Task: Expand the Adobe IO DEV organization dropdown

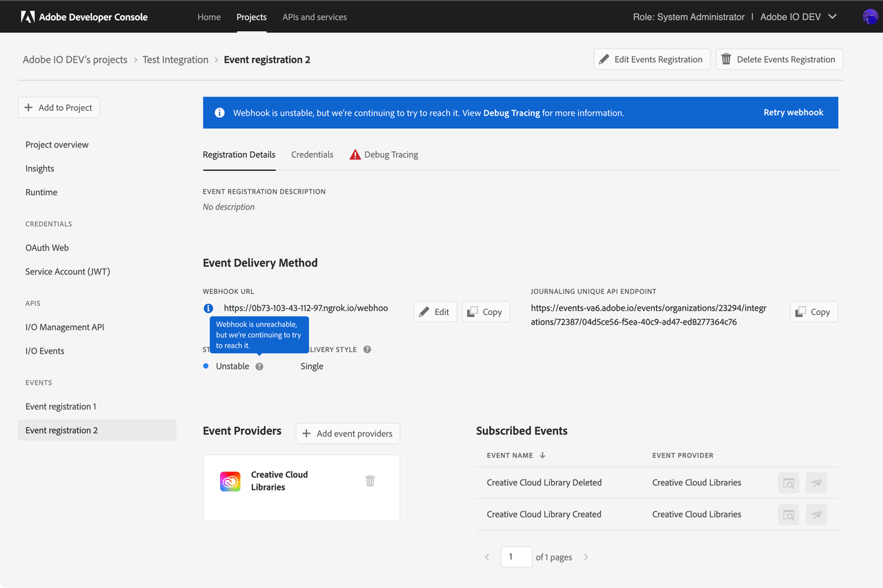Action: click(798, 17)
